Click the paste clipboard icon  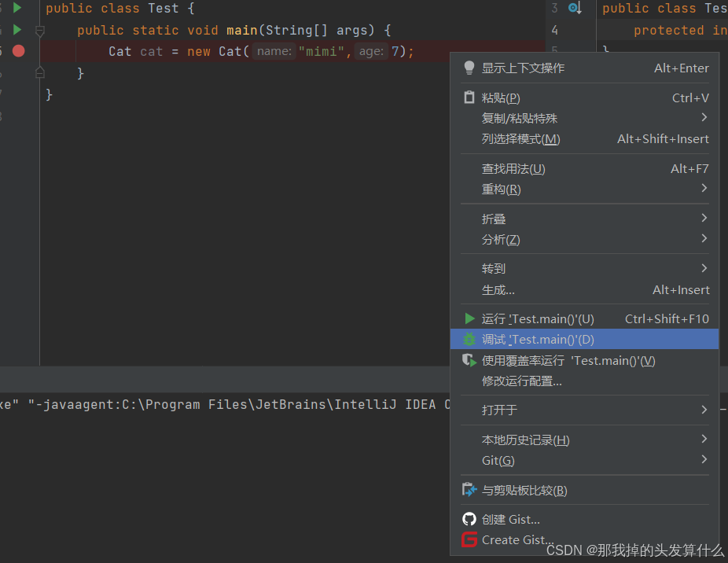(x=469, y=97)
